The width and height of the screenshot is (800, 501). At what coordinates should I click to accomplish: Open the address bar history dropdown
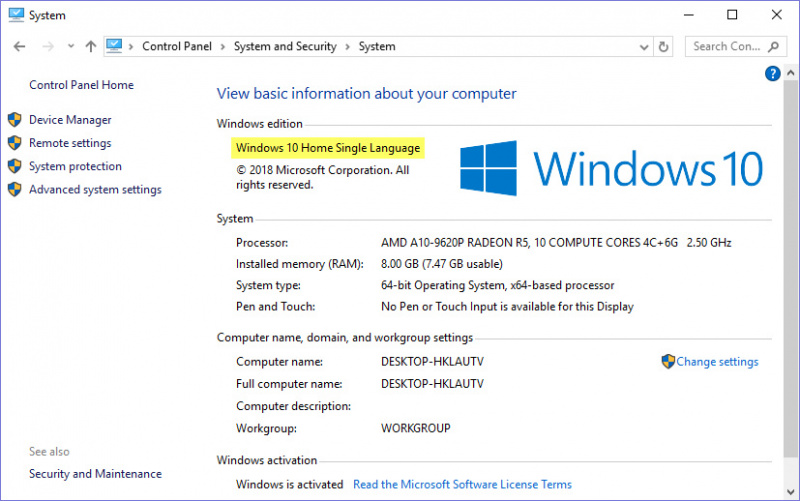pyautogui.click(x=644, y=47)
